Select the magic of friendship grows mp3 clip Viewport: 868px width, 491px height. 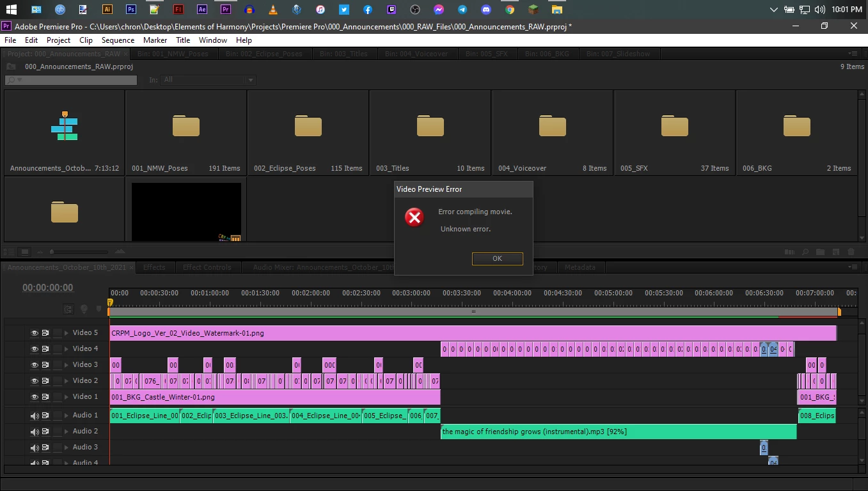click(x=619, y=432)
